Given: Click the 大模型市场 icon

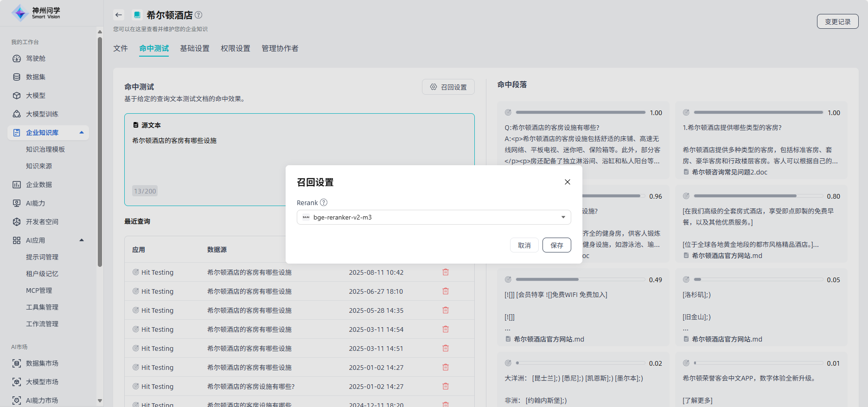Looking at the screenshot, I should [x=17, y=382].
